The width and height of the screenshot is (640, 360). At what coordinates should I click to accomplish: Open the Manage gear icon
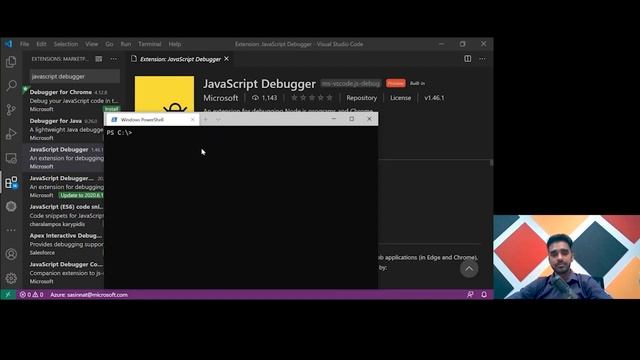click(x=11, y=278)
